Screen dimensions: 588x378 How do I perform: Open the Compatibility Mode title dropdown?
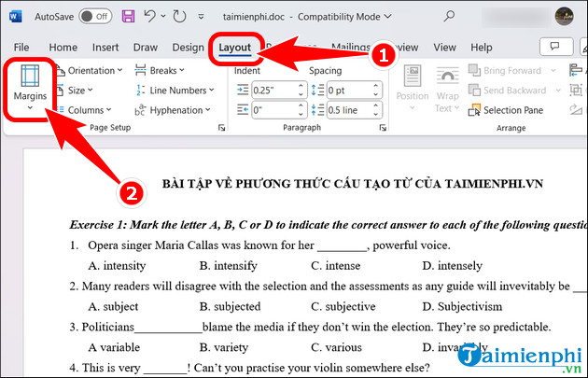388,17
